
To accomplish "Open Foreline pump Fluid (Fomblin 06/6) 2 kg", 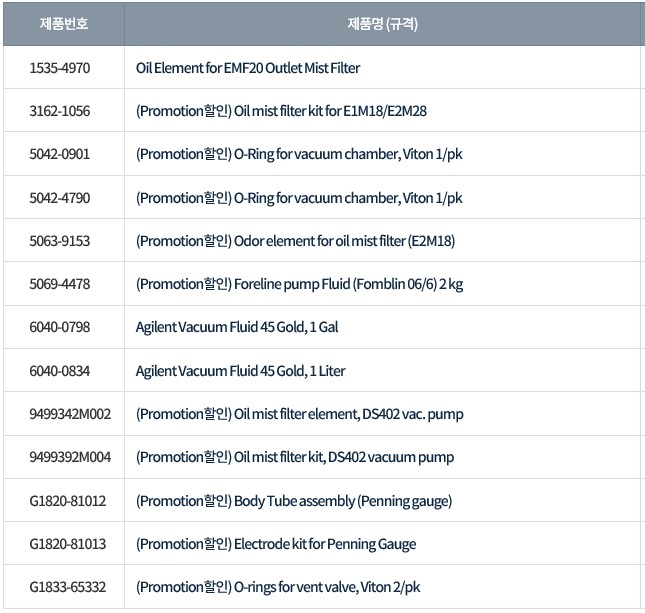I will [x=299, y=284].
